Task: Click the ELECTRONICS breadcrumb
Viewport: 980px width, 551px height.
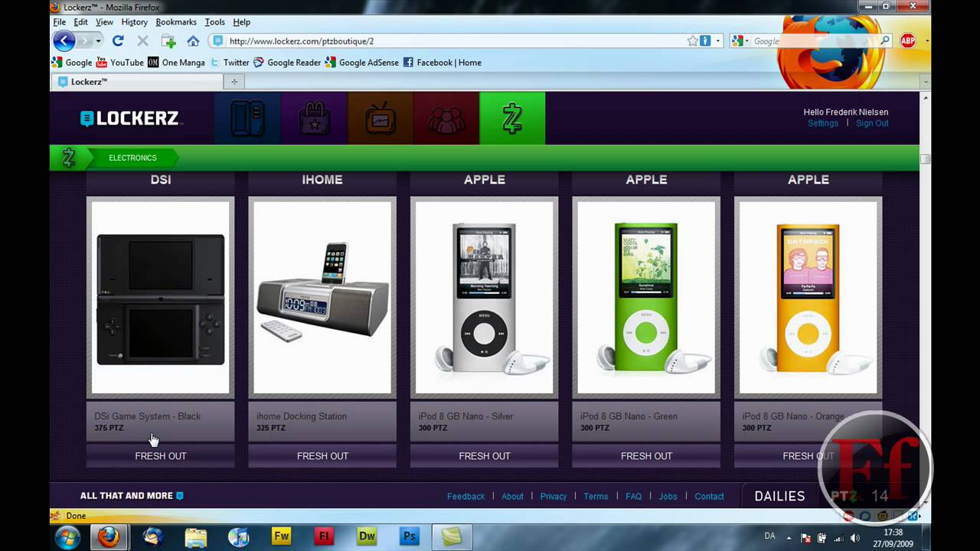Action: 132,158
